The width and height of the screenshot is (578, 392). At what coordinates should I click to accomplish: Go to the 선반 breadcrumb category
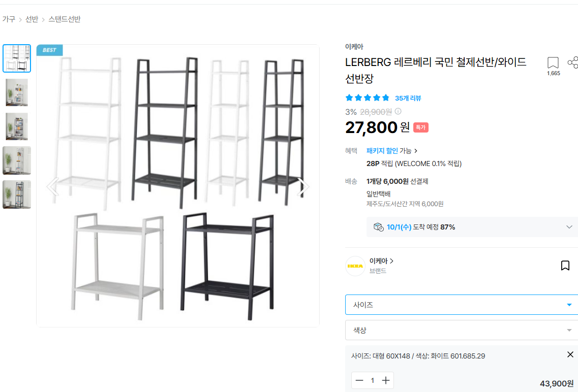tap(32, 19)
